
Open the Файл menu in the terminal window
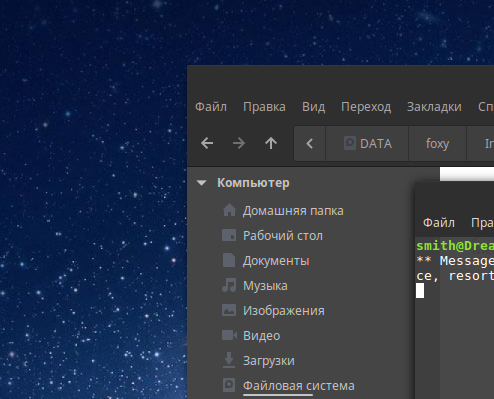pos(439,223)
